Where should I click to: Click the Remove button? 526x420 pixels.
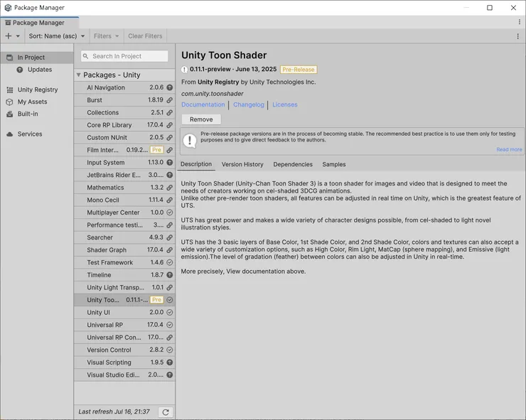pyautogui.click(x=201, y=119)
